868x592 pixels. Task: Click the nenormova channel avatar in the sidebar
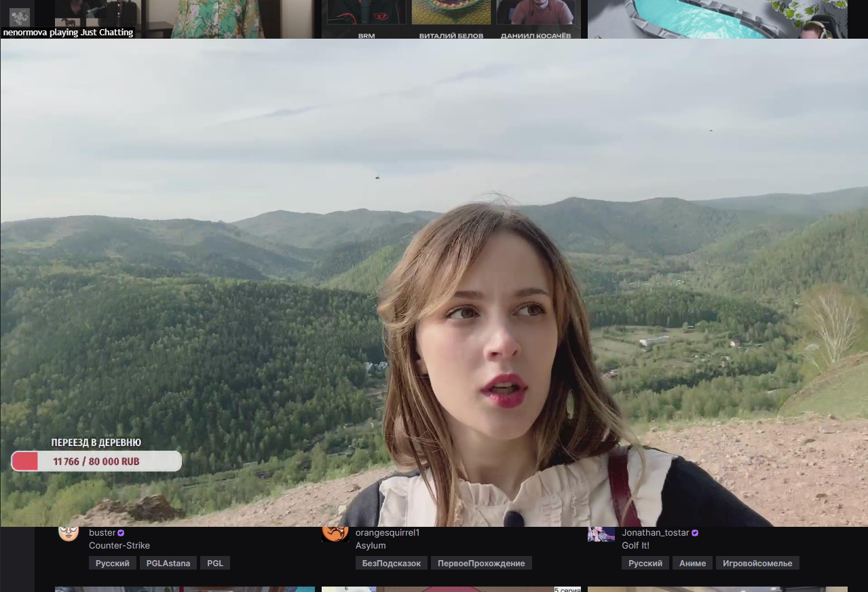coord(20,16)
